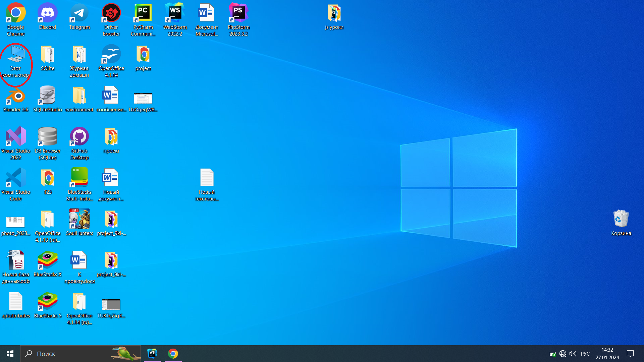
Task: Click the Поиск taskbar search field
Action: [x=80, y=354]
